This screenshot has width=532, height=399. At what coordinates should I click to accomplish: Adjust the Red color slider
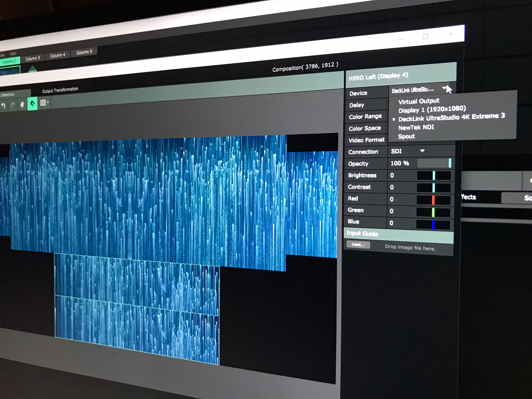(x=433, y=200)
